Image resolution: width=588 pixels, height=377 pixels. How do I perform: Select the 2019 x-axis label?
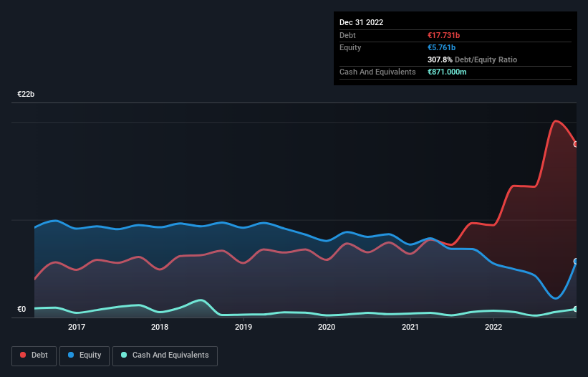pyautogui.click(x=244, y=327)
